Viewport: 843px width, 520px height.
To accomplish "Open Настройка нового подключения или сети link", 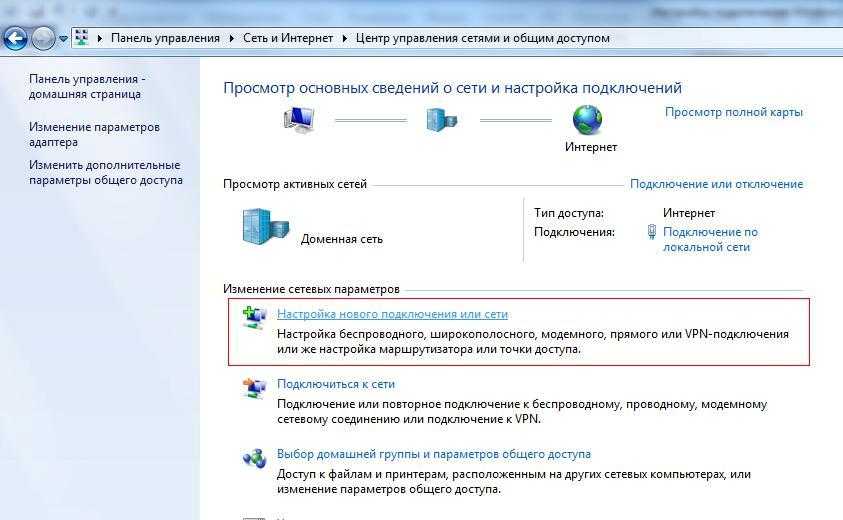I will (x=392, y=314).
